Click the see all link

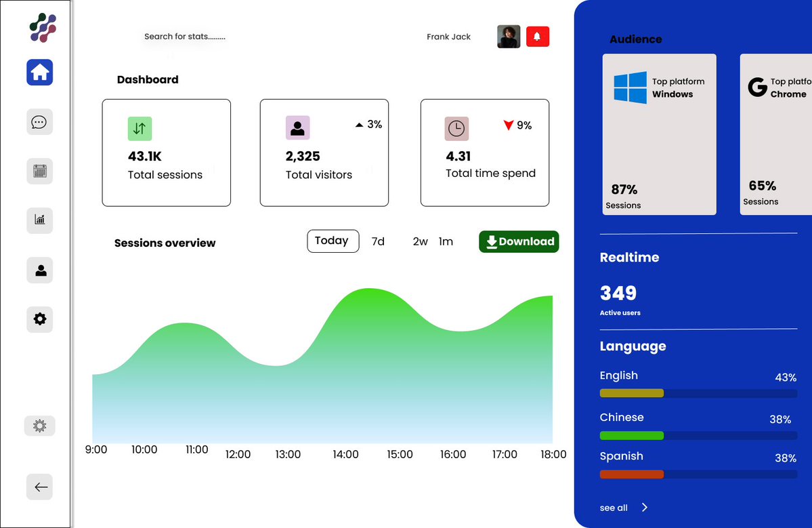614,508
